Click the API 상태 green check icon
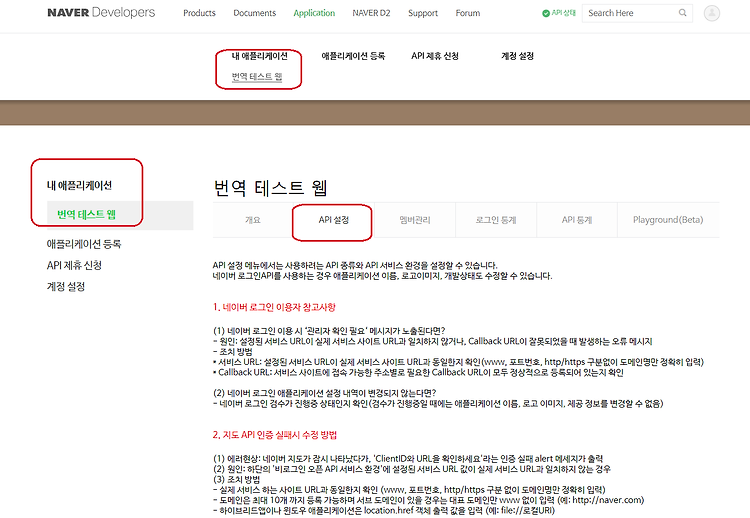 (x=546, y=13)
